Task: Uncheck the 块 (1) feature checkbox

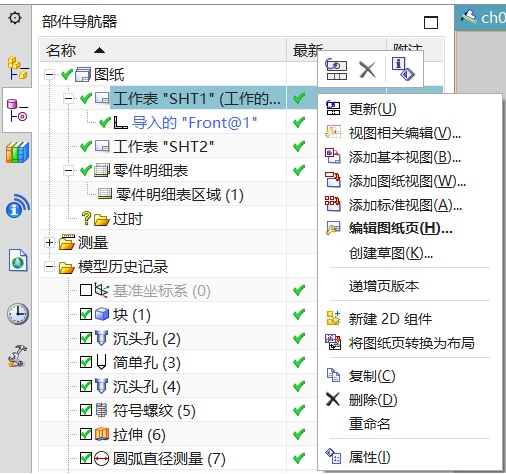Action: (86, 314)
